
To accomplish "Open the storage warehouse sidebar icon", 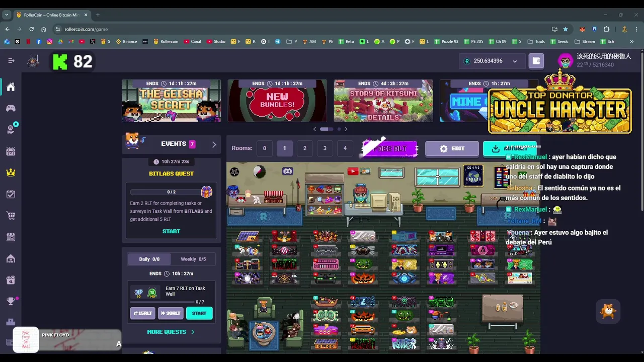I will [x=11, y=258].
